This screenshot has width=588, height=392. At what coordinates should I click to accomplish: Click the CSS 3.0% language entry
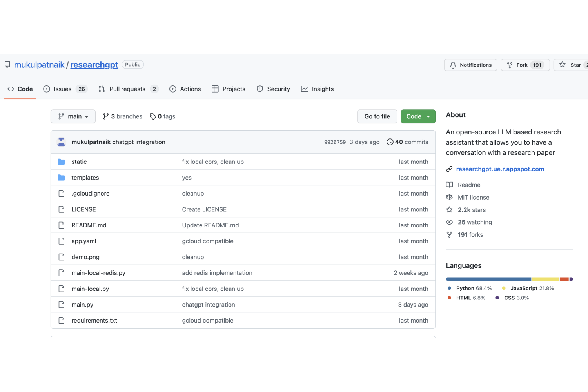[x=512, y=298]
